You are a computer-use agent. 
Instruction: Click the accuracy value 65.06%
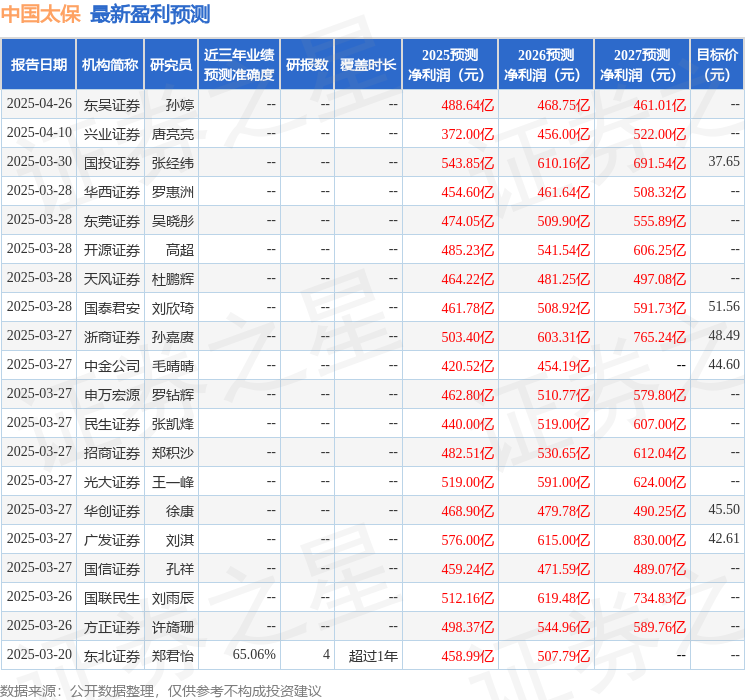254,654
